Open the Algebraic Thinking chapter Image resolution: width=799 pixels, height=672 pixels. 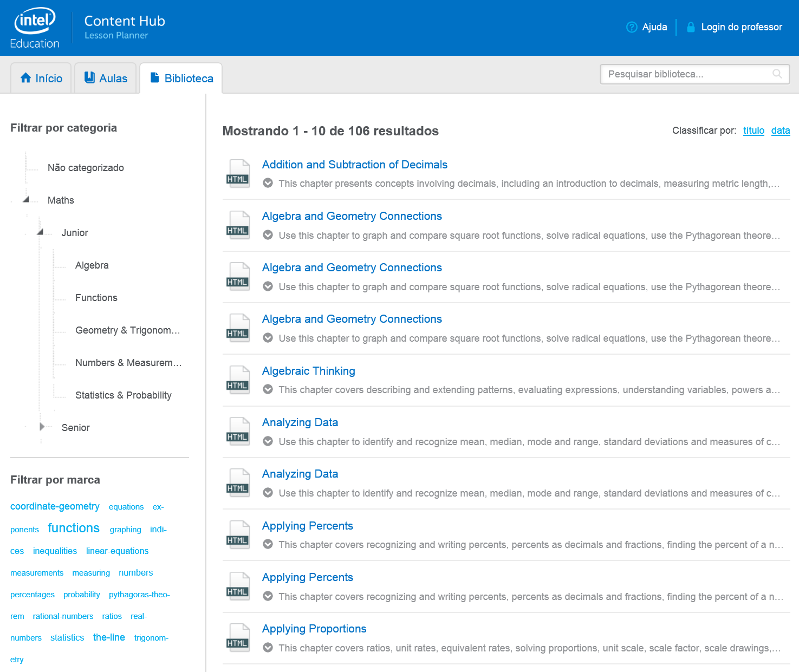click(x=309, y=371)
